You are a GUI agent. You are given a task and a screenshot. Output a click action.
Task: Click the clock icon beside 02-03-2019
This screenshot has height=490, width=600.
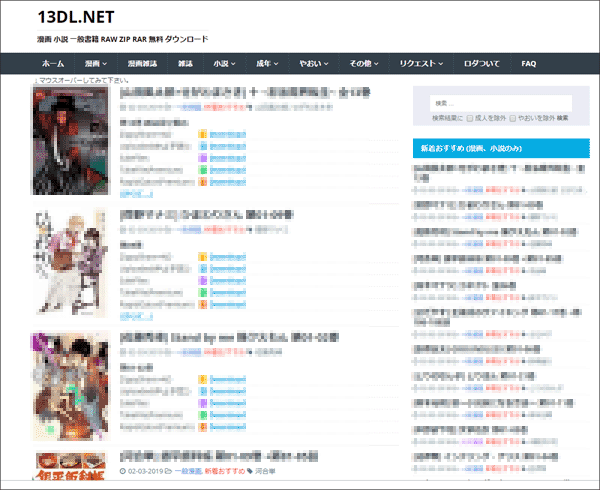tap(123, 471)
